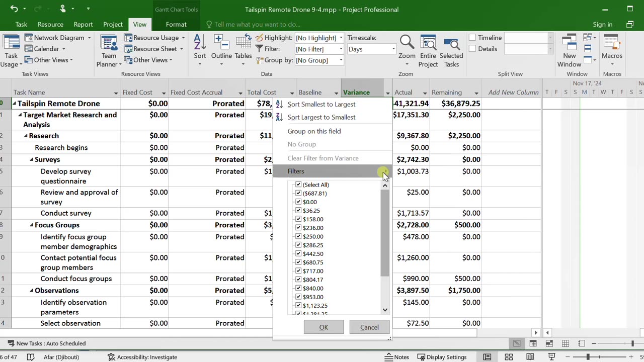Open the Report ribbon tab
Screen dimensions: 644x362
pyautogui.click(x=83, y=24)
